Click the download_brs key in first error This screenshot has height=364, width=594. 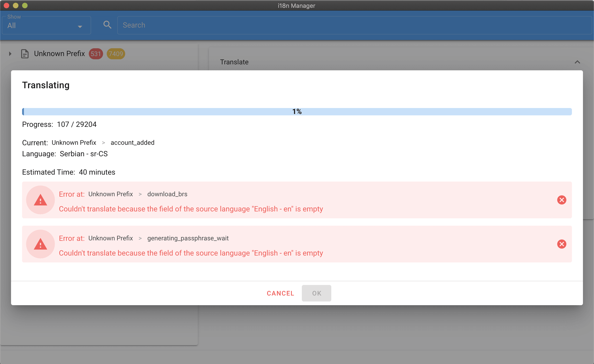coord(167,194)
